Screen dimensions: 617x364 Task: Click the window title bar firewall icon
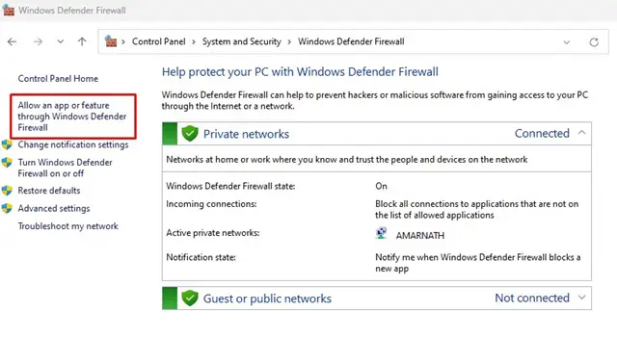point(9,10)
